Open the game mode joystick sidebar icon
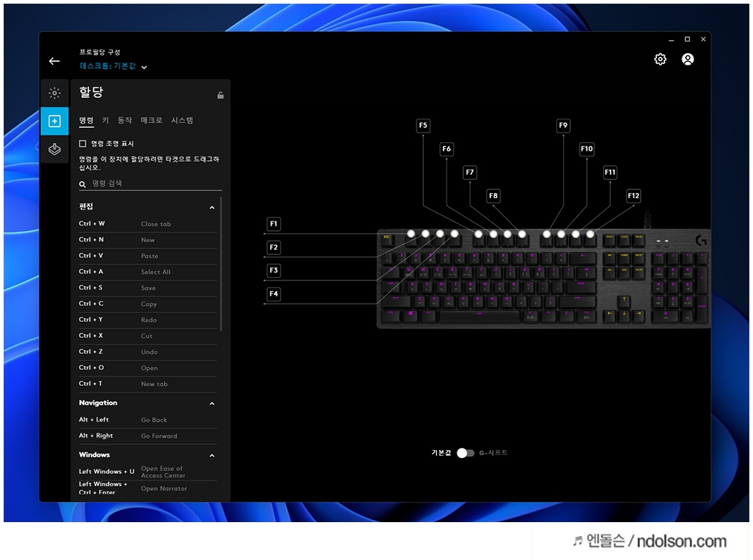753x560 pixels. point(55,149)
